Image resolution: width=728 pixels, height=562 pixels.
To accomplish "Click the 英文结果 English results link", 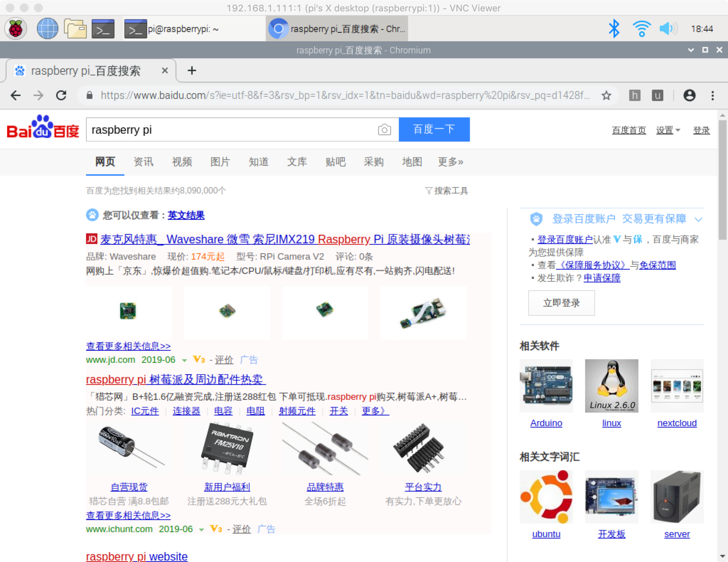I will click(186, 215).
